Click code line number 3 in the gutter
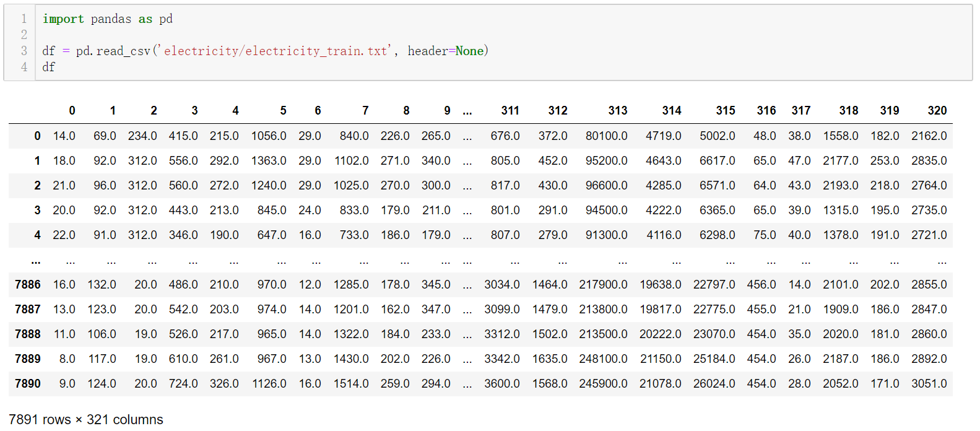Screen dimensions: 980x431 24,51
